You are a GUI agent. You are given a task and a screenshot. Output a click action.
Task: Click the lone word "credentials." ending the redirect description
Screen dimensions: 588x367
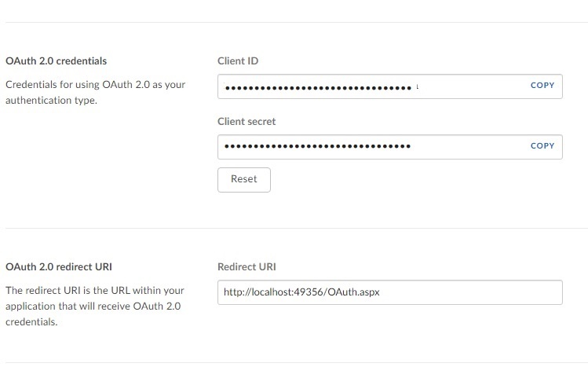(31, 322)
